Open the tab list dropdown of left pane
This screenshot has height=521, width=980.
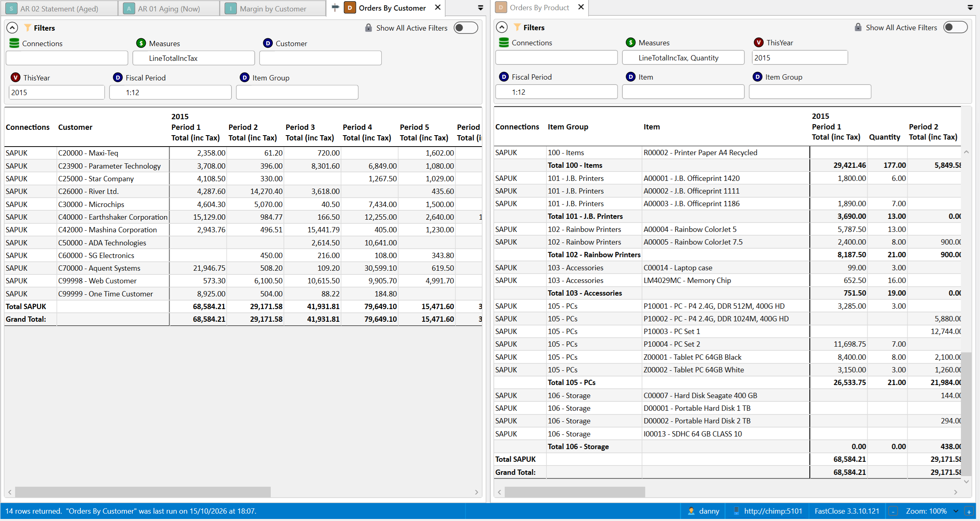coord(481,8)
